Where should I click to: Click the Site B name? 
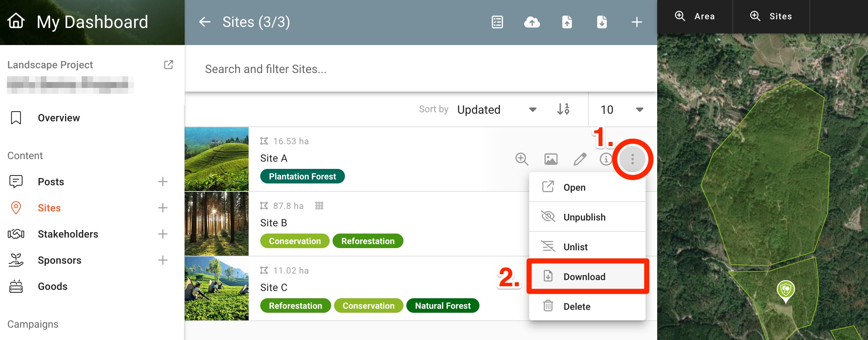click(274, 223)
